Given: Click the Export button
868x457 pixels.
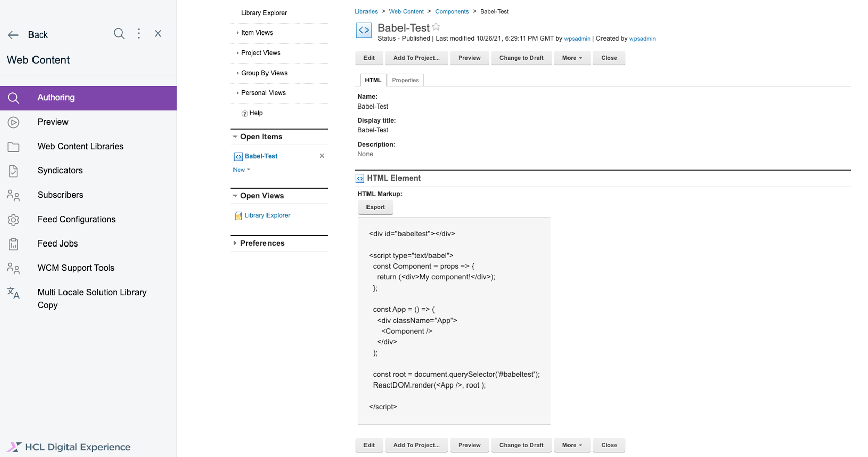Looking at the screenshot, I should 376,207.
